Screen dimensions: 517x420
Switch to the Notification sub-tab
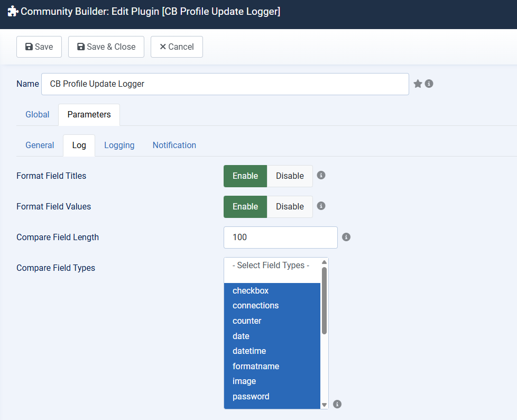(x=174, y=145)
